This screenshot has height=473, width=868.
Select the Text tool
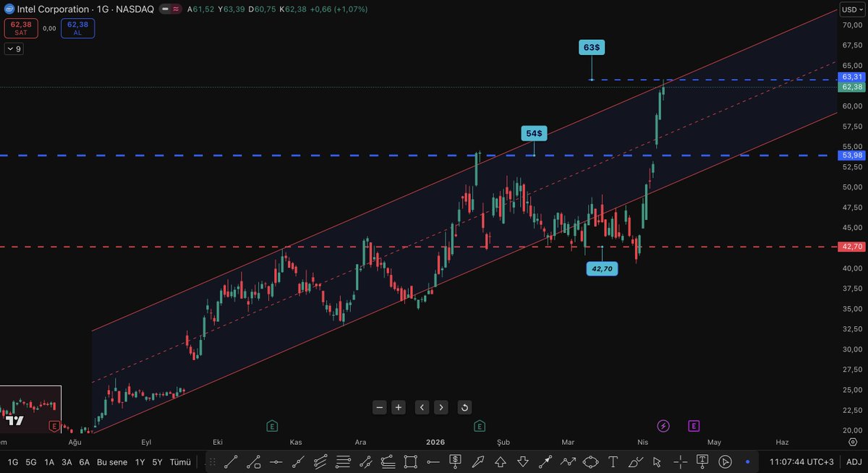613,461
